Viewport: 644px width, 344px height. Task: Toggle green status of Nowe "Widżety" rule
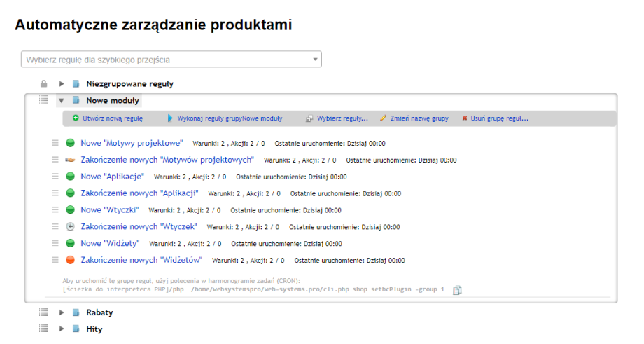point(70,243)
